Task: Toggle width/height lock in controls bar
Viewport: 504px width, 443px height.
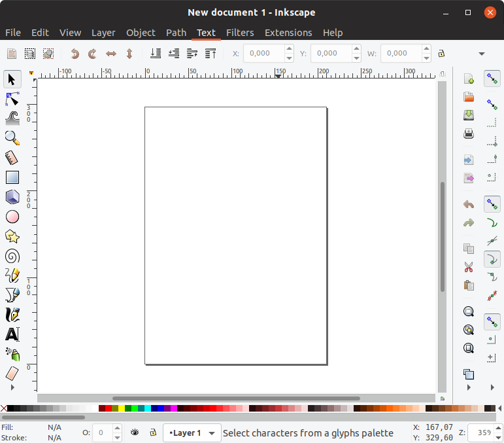Action: [441, 54]
